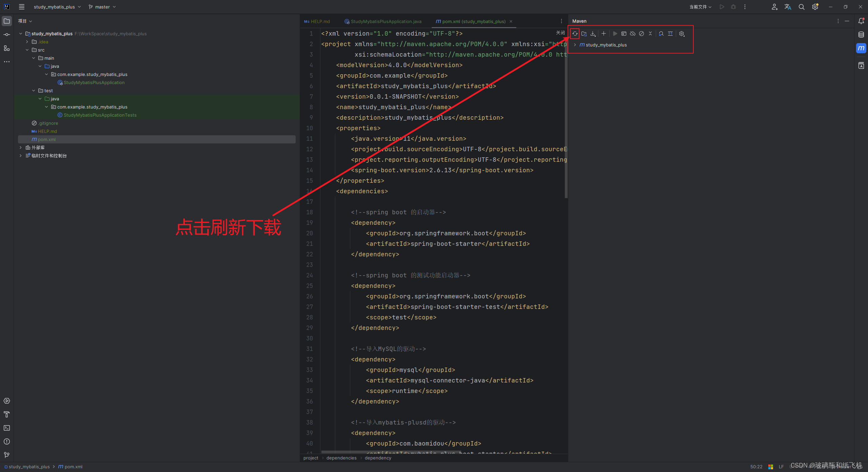Collapse the src folder
The width and height of the screenshot is (868, 472).
(x=27, y=50)
